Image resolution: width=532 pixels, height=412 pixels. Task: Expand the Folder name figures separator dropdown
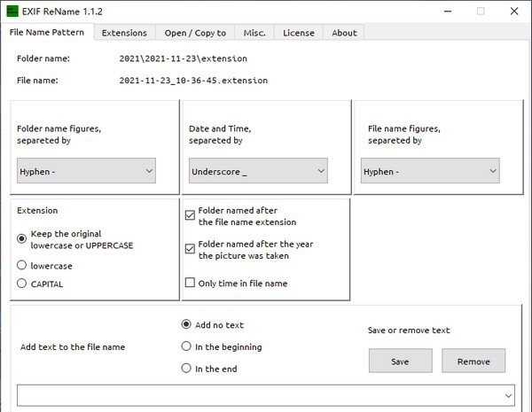(87, 171)
